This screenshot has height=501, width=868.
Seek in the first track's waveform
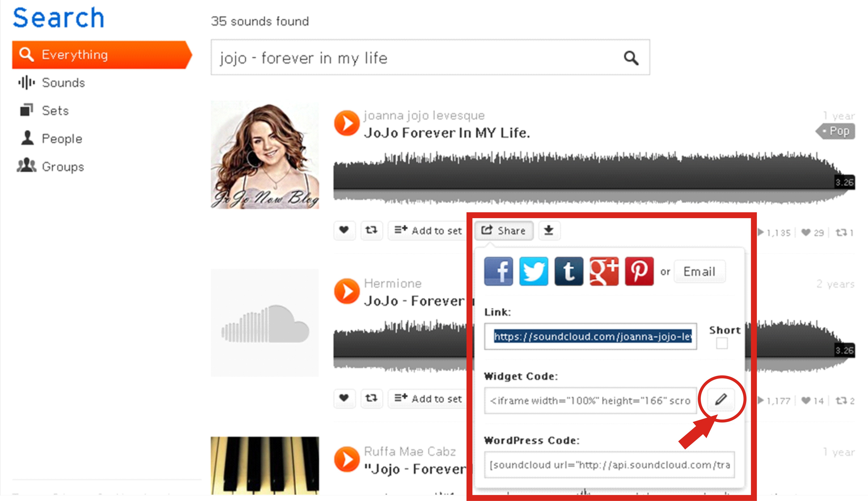(x=594, y=178)
